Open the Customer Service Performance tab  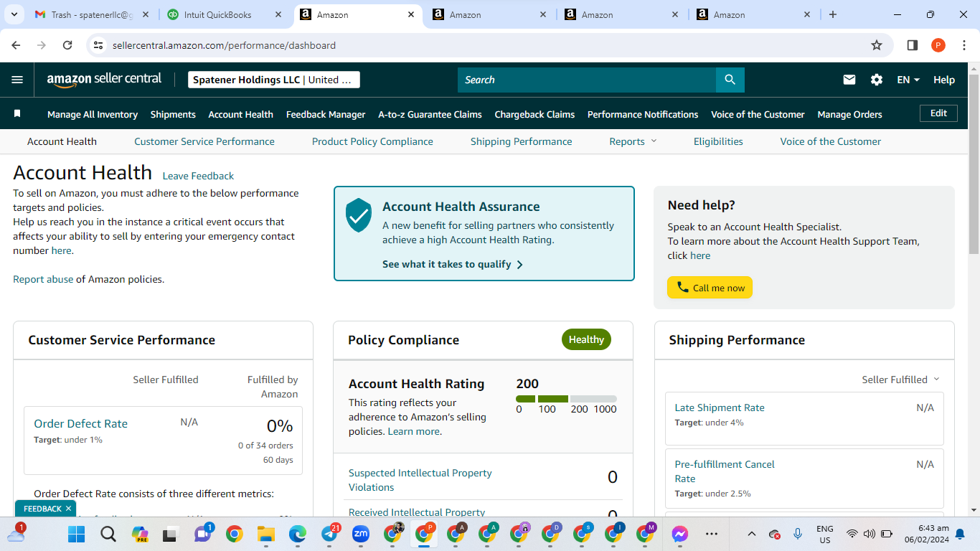(x=204, y=141)
